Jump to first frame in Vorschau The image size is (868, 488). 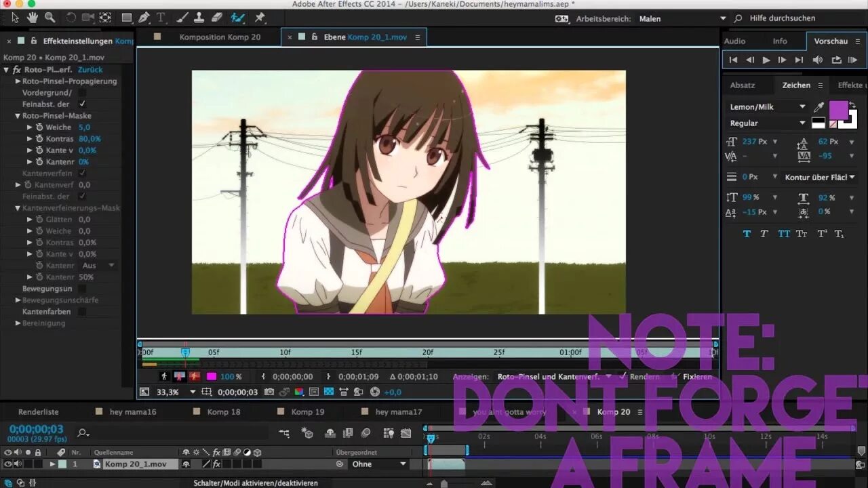pos(733,60)
